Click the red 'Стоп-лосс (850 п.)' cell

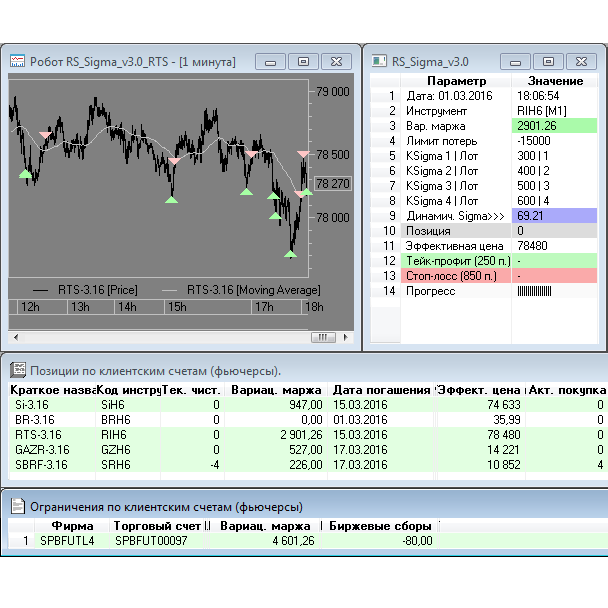pos(457,276)
